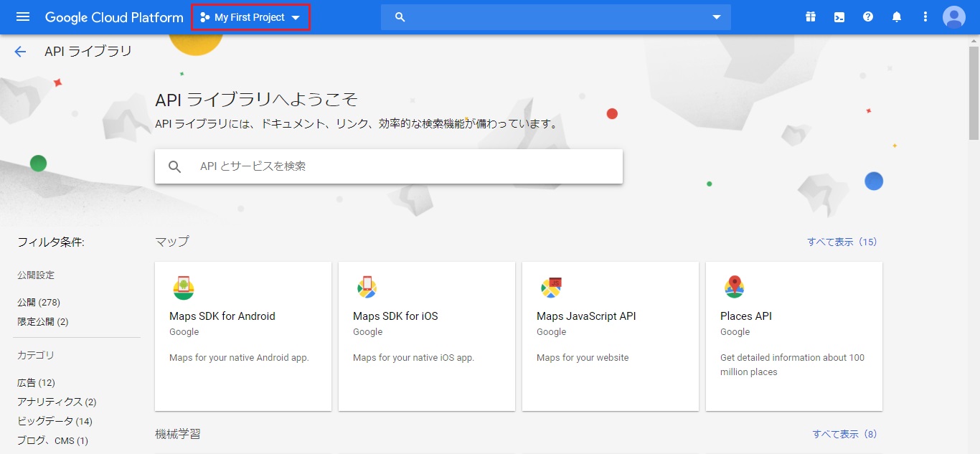Show all 15 items in マップ section
Image resolution: width=980 pixels, height=454 pixels.
point(841,242)
